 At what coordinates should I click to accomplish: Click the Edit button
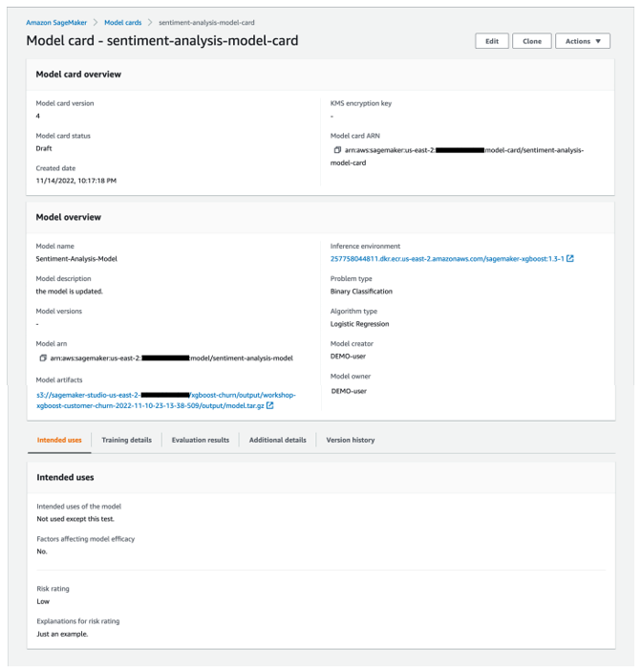[x=492, y=41]
